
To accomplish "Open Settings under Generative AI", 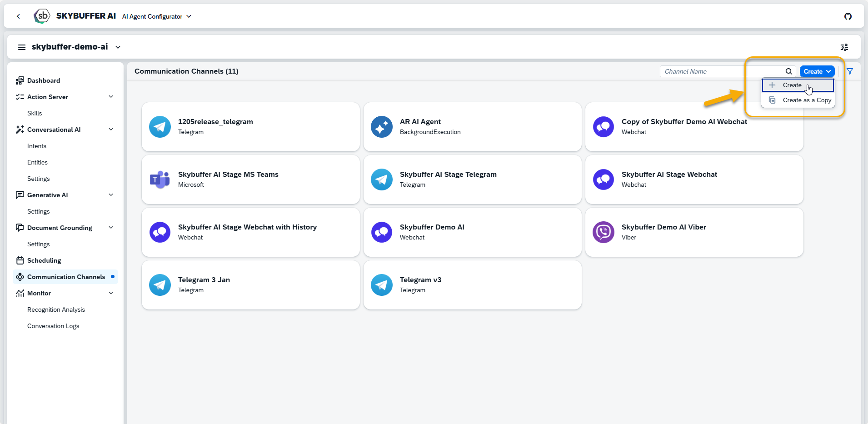I will pyautogui.click(x=39, y=211).
